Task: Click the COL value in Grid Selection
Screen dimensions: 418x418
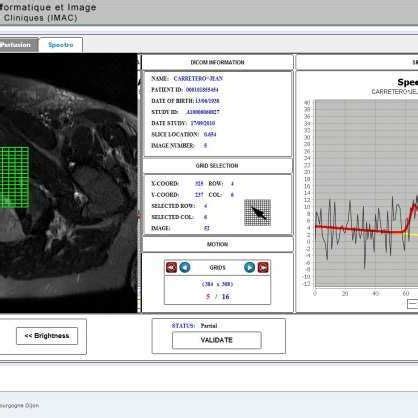Action: pyautogui.click(x=232, y=195)
